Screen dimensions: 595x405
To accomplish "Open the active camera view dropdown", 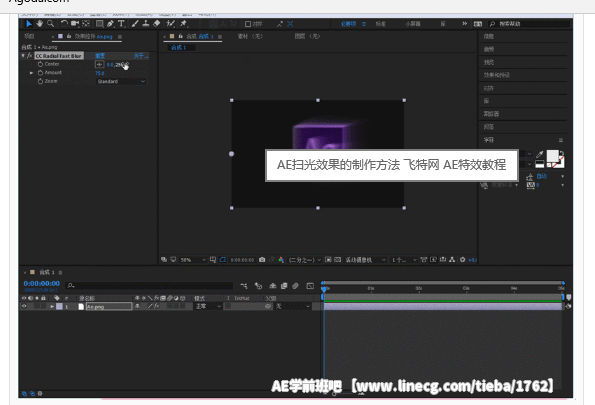I will (365, 260).
